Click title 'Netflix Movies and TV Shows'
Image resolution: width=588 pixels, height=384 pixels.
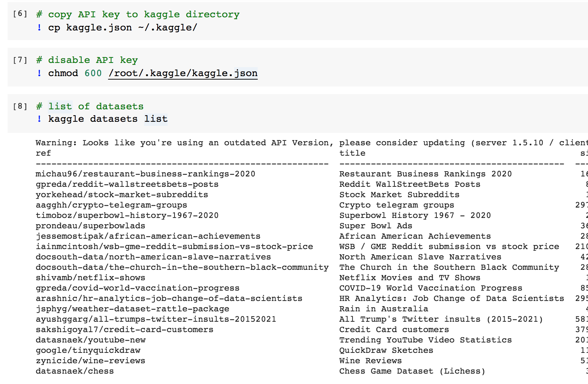(410, 277)
